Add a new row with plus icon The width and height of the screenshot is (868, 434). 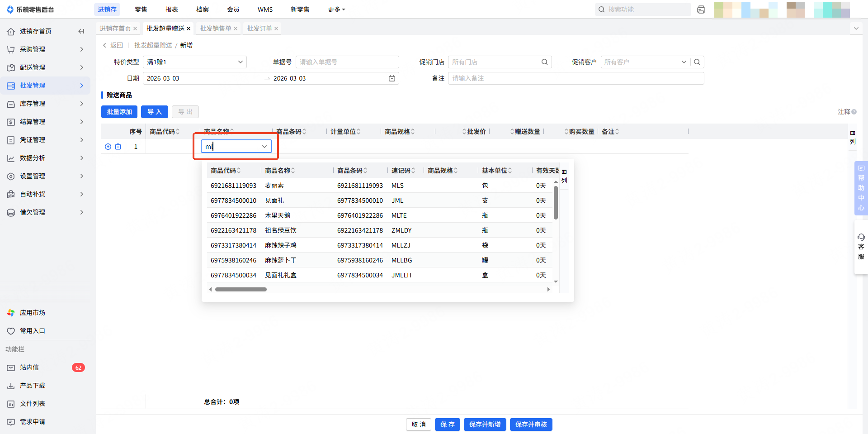point(108,147)
